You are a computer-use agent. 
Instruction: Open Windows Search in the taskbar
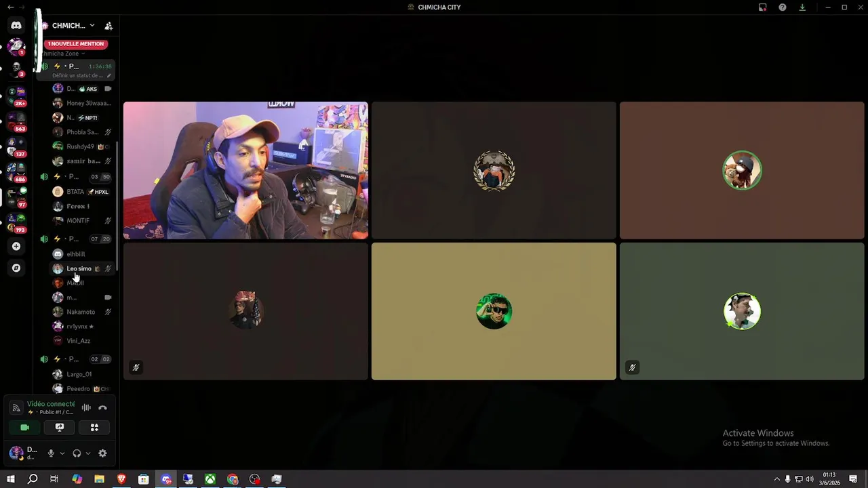coord(33,479)
